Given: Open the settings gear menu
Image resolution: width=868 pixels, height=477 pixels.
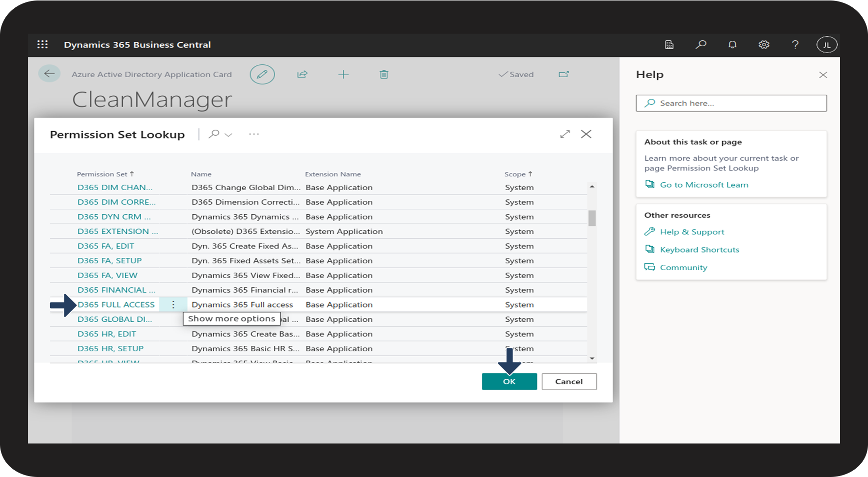Looking at the screenshot, I should pyautogui.click(x=763, y=45).
